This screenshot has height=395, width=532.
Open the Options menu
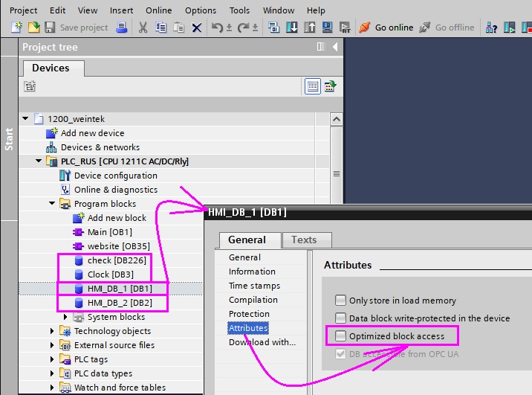tap(200, 10)
